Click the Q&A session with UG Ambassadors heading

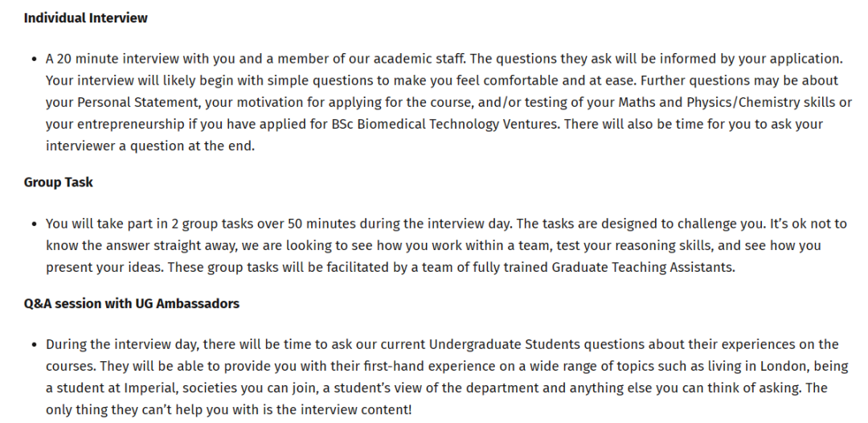tap(132, 303)
